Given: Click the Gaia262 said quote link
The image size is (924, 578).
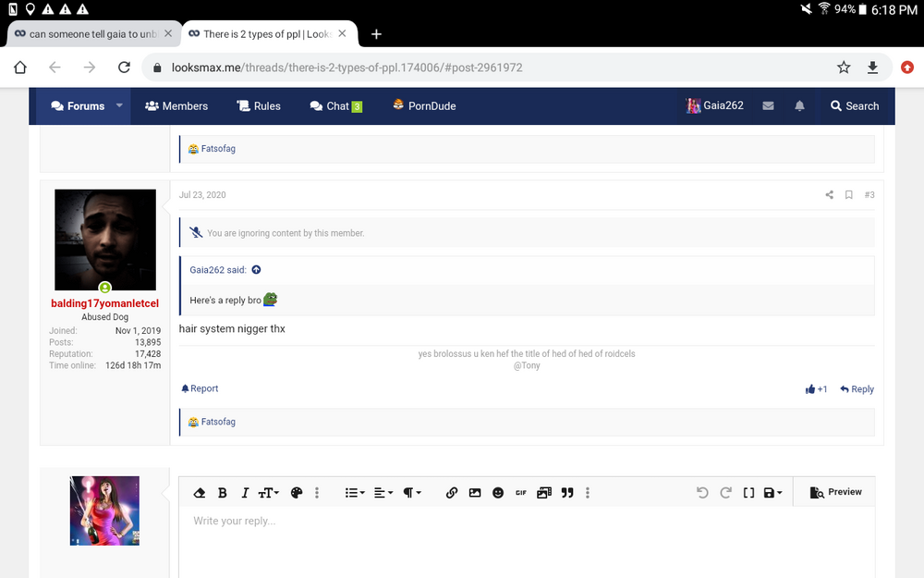Looking at the screenshot, I should click(x=218, y=269).
